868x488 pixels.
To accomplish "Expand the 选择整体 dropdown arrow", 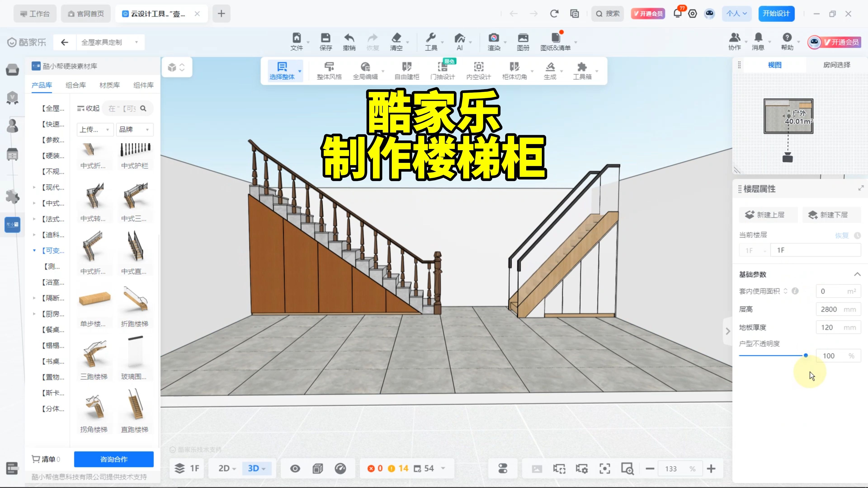I will (300, 71).
